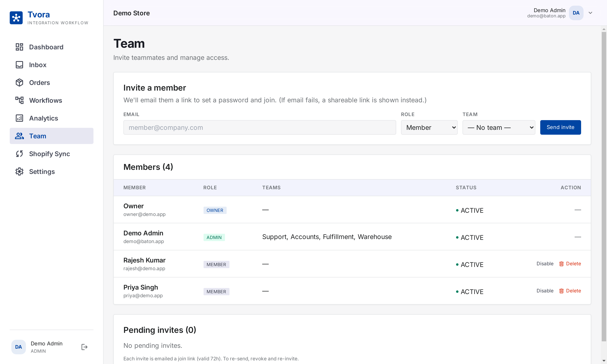The image size is (607, 364).
Task: Click trash icon for Rajesh Kumar
Action: coord(561,264)
